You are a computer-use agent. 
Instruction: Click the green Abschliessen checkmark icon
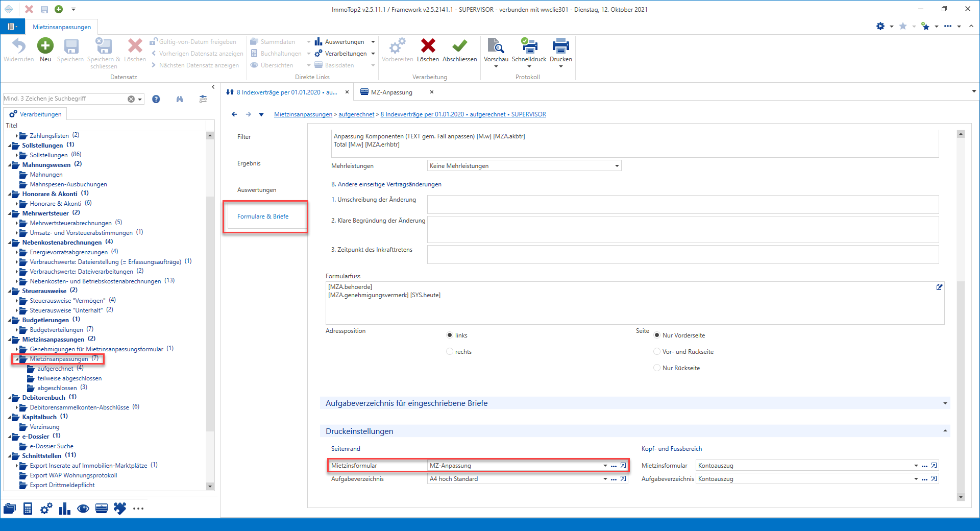[459, 46]
